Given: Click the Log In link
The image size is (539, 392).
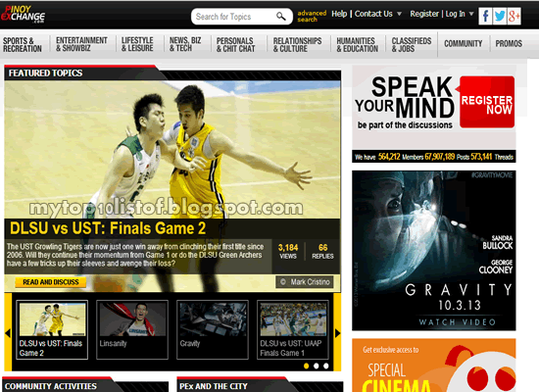Looking at the screenshot, I should coord(455,14).
